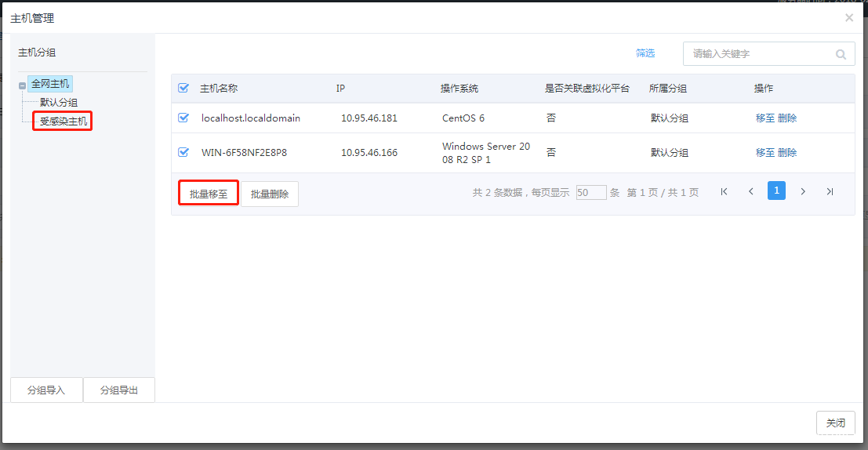
Task: Click 批量删除 button
Action: click(270, 194)
